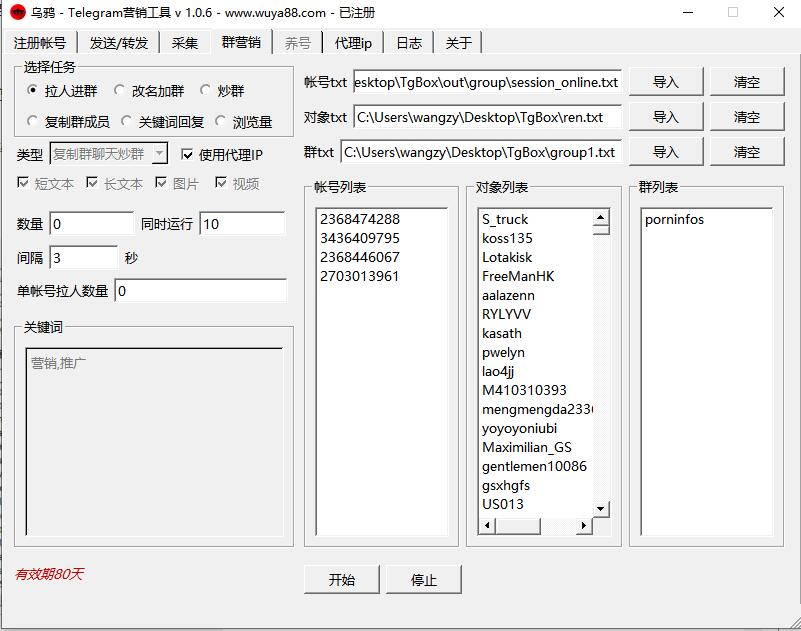Open the 类型 dropdown list
The height and width of the screenshot is (631, 801).
click(x=160, y=153)
